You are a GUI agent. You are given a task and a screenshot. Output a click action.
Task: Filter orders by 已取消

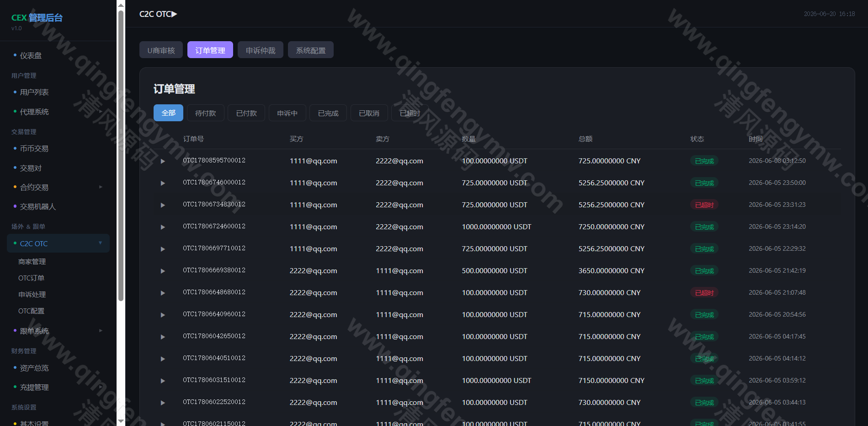pos(369,113)
